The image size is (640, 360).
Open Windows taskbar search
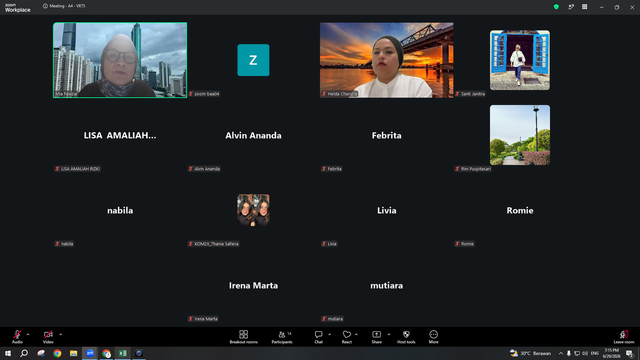(x=24, y=353)
